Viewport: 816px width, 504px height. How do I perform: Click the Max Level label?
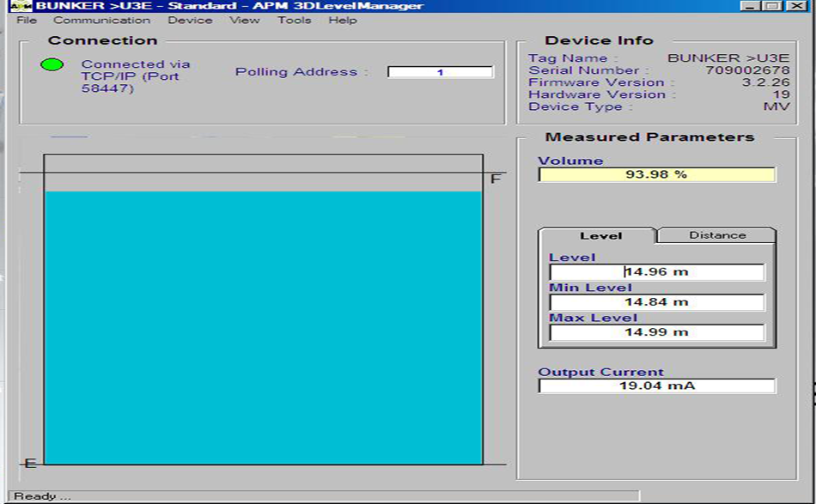click(594, 318)
